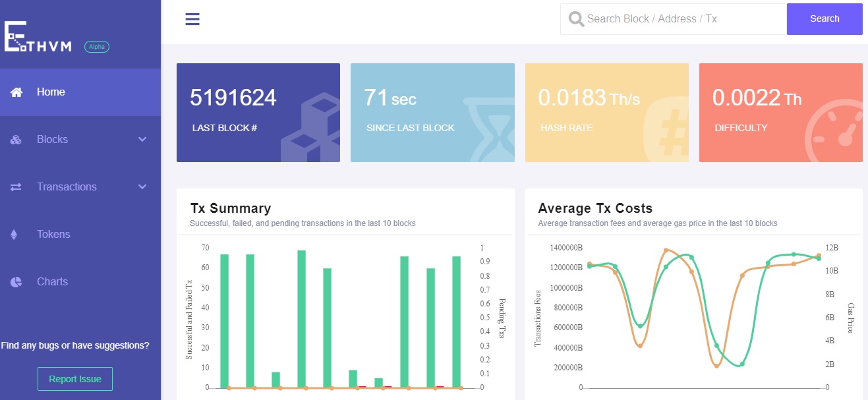
Task: Open the Tokens menu item
Action: [53, 235]
